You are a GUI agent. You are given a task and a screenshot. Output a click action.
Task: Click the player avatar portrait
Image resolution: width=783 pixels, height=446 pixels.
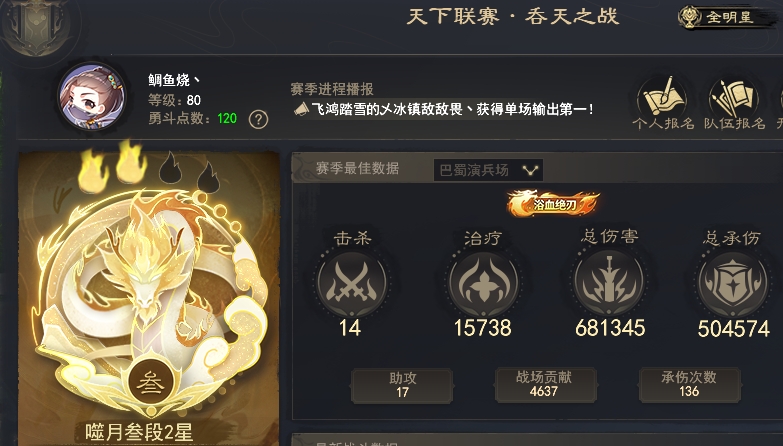(92, 96)
